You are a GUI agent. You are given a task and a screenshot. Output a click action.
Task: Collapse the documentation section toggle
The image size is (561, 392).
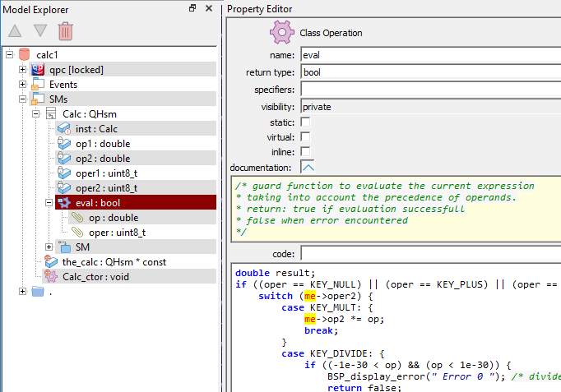pyautogui.click(x=308, y=167)
